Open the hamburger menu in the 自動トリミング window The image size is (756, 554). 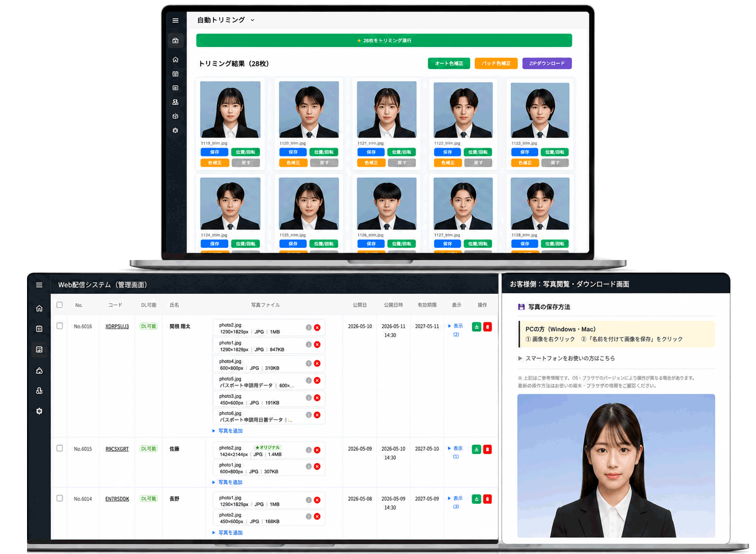(x=175, y=21)
